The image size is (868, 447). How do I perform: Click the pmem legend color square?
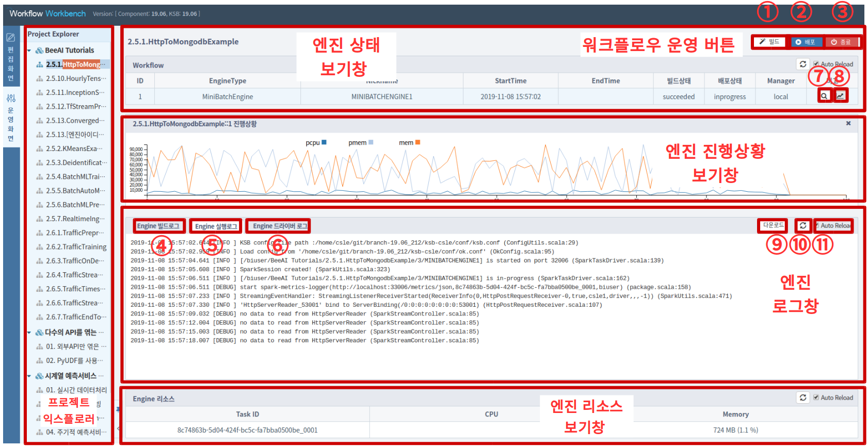371,142
